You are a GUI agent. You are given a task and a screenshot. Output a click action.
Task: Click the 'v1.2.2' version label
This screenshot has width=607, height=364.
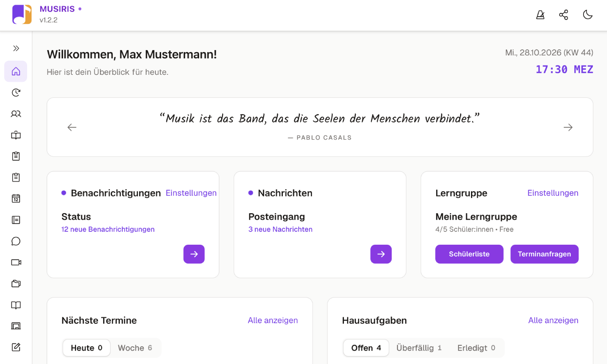[x=49, y=20]
